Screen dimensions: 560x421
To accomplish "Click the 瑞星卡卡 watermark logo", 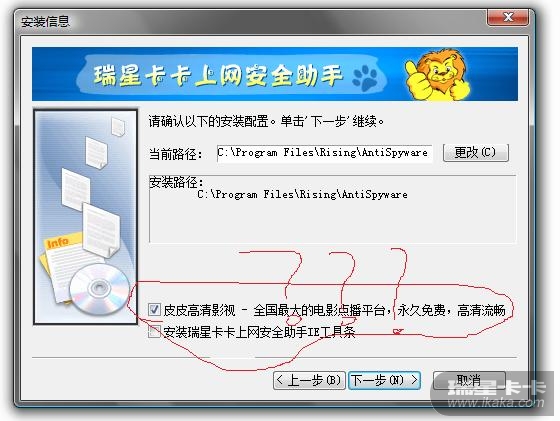I will click(x=496, y=387).
